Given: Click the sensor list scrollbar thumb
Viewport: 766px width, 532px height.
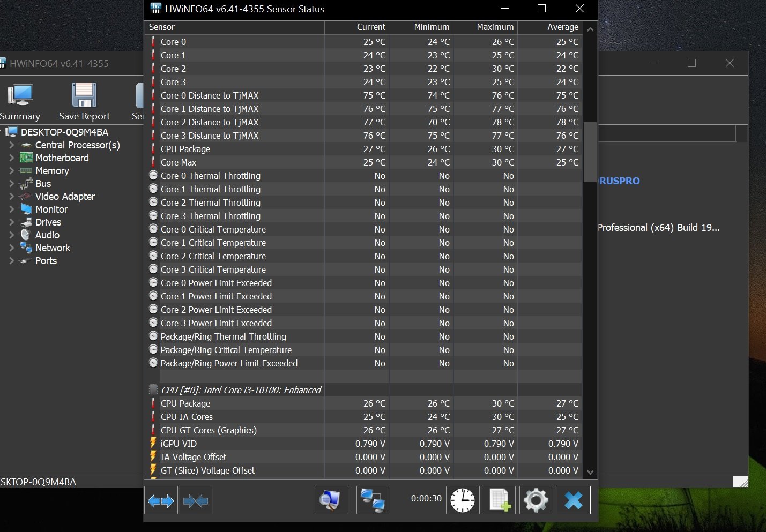Looking at the screenshot, I should click(x=590, y=152).
